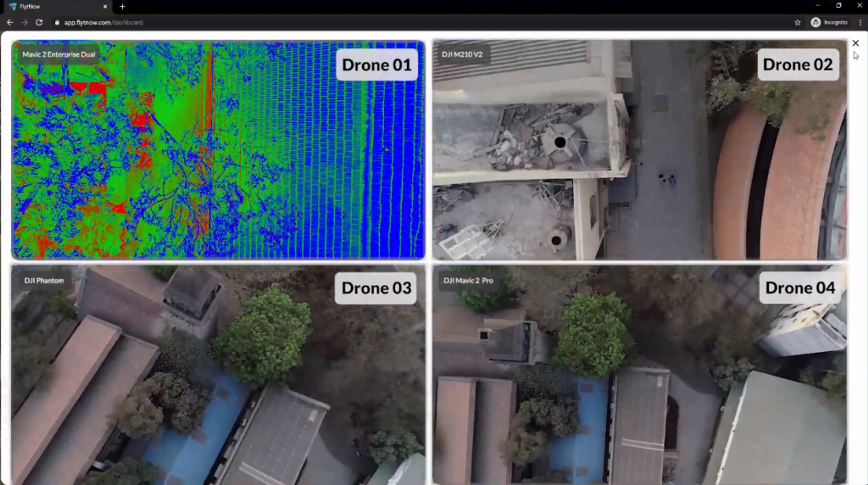Viewport: 868px width, 485px height.
Task: Go back in browser history
Action: click(x=10, y=23)
